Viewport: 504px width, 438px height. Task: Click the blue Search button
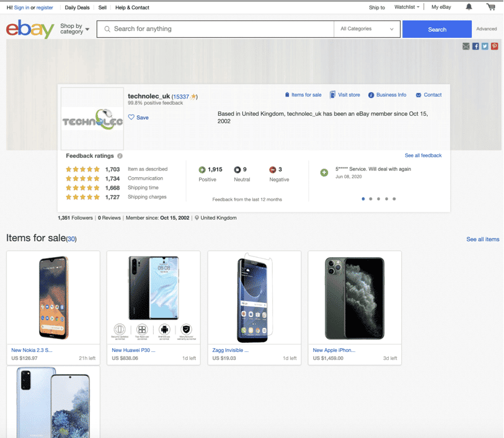coord(437,29)
